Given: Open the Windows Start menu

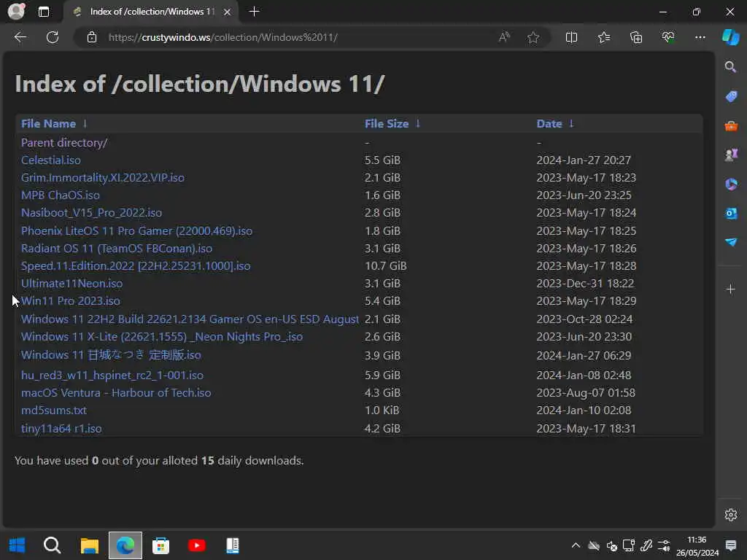Looking at the screenshot, I should (x=18, y=545).
